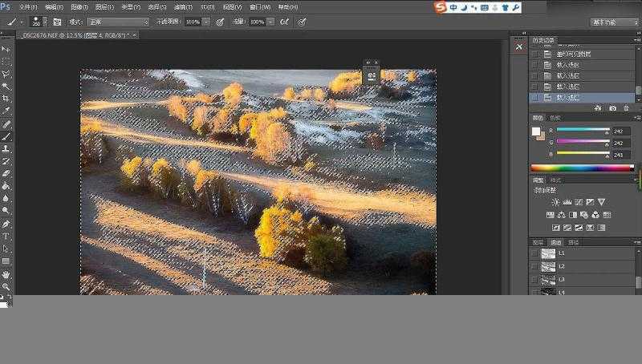Select the Healing Brush tool
642x364 pixels.
6,124
